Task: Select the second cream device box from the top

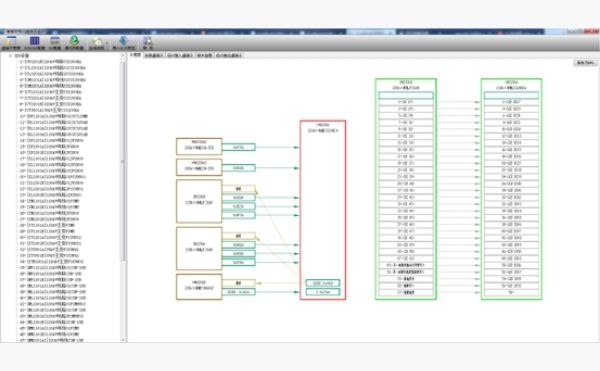Action: click(x=199, y=168)
